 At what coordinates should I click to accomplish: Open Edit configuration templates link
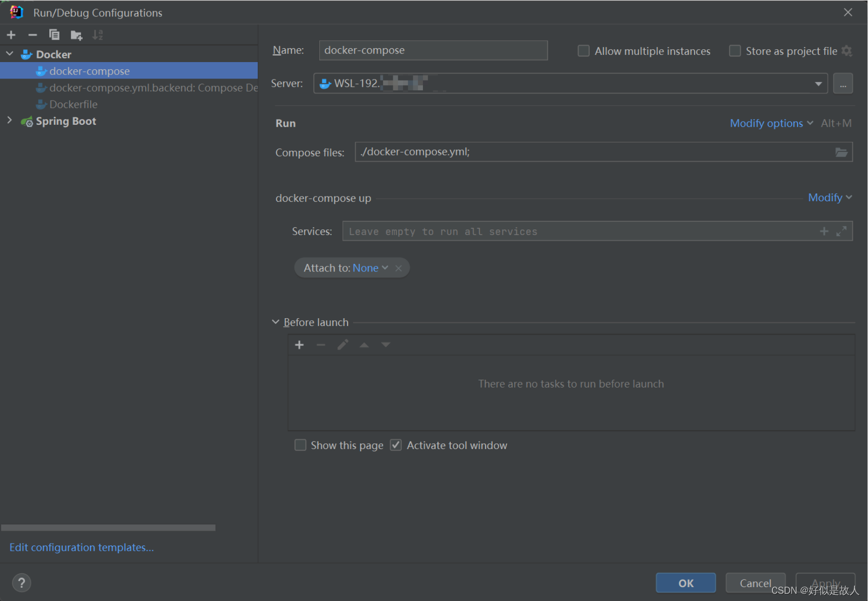81,547
